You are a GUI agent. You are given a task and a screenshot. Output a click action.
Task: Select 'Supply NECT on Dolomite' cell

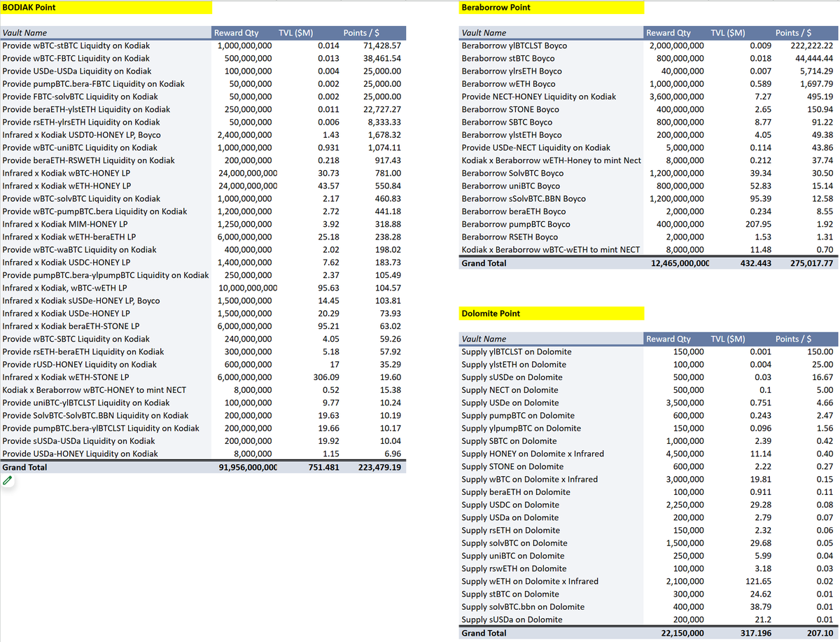click(510, 390)
